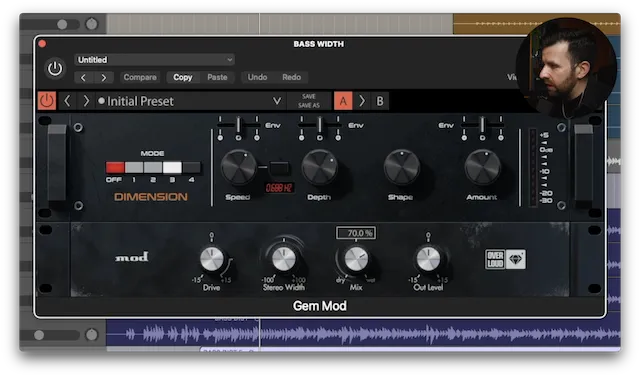
Task: Expand the Initial Preset dropdown chevron
Action: click(277, 101)
